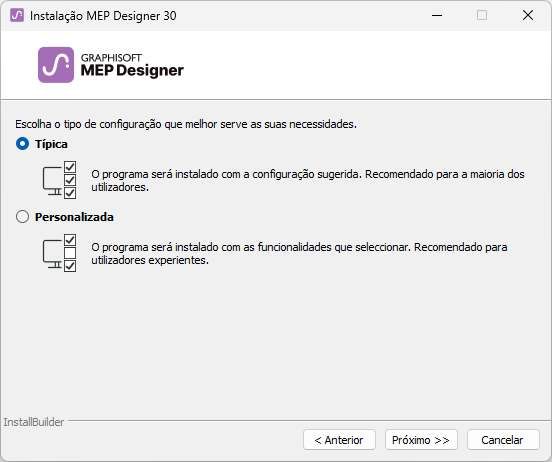Viewport: 552px width, 462px height.
Task: Click the small MEP Designer title bar icon
Action: click(17, 15)
